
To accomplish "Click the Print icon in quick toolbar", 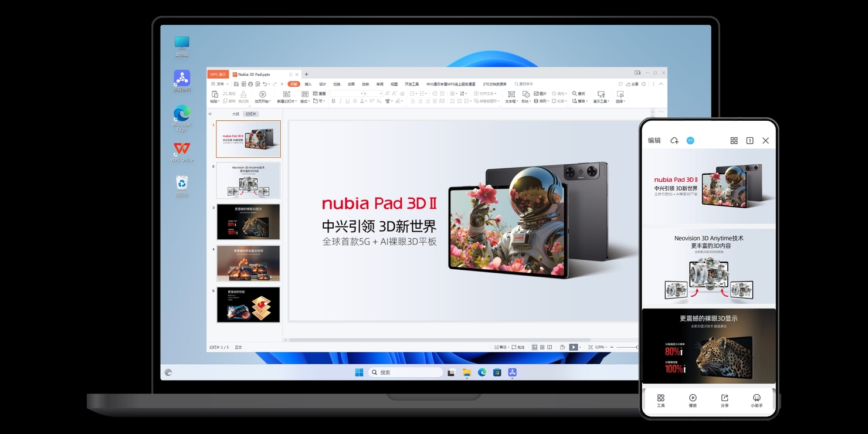I will 250,84.
